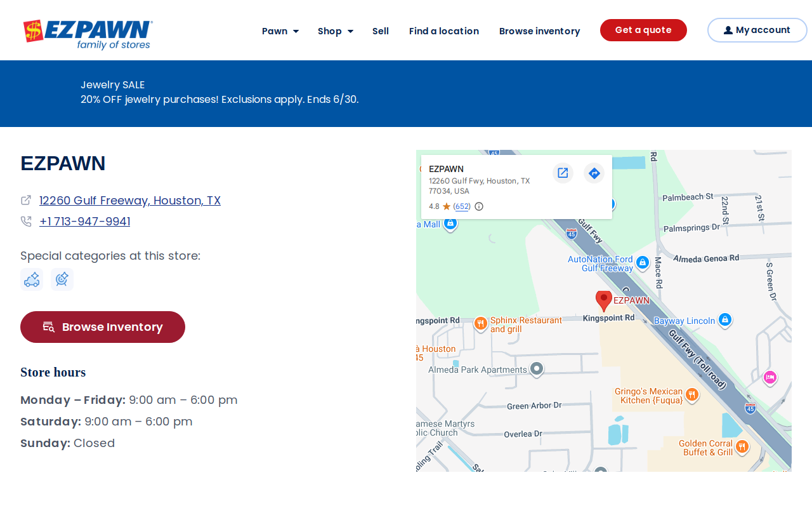This screenshot has height=508, width=812.
Task: Go to Find a location
Action: (x=444, y=31)
